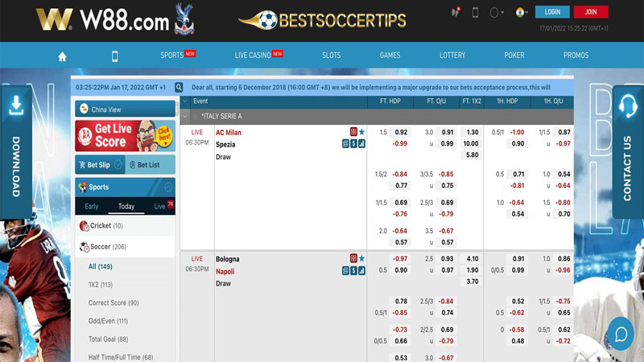
Task: Click Bologna 1X2 odds 4.10
Action: click(472, 258)
